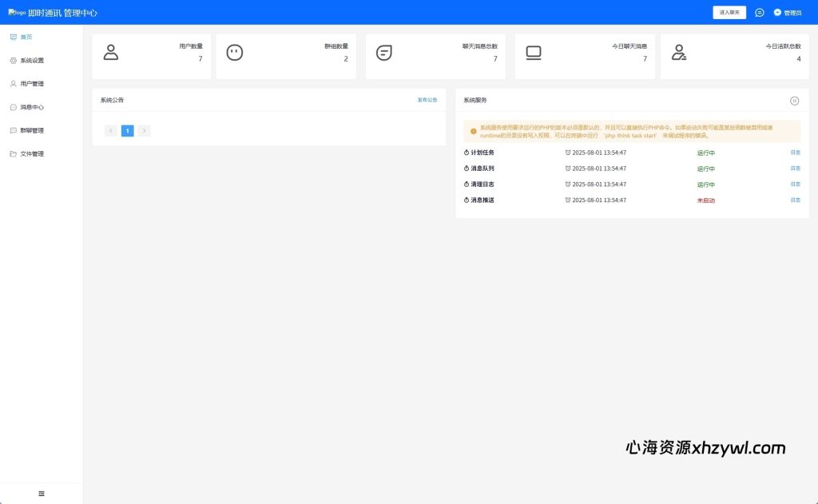818x504 pixels.
Task: Navigate to 消息中心 in the sidebar
Action: click(32, 107)
